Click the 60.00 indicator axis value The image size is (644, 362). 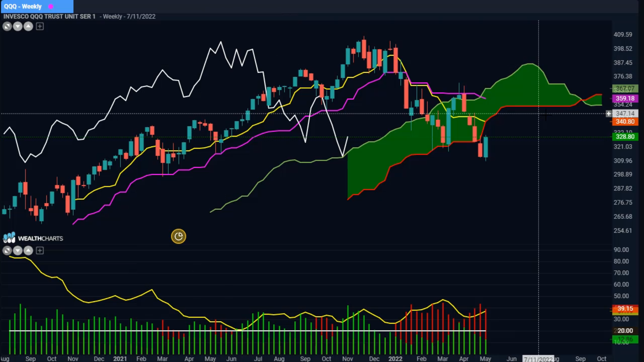621,285
